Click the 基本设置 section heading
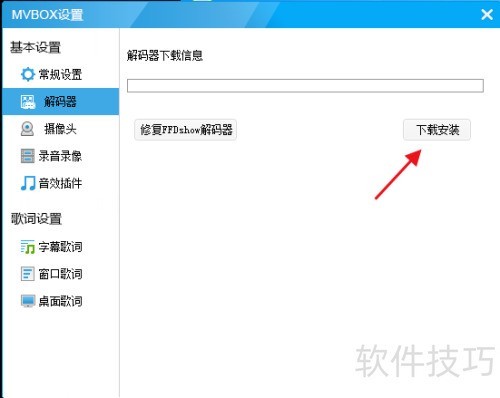Viewport: 500px width, 398px height. coord(35,47)
